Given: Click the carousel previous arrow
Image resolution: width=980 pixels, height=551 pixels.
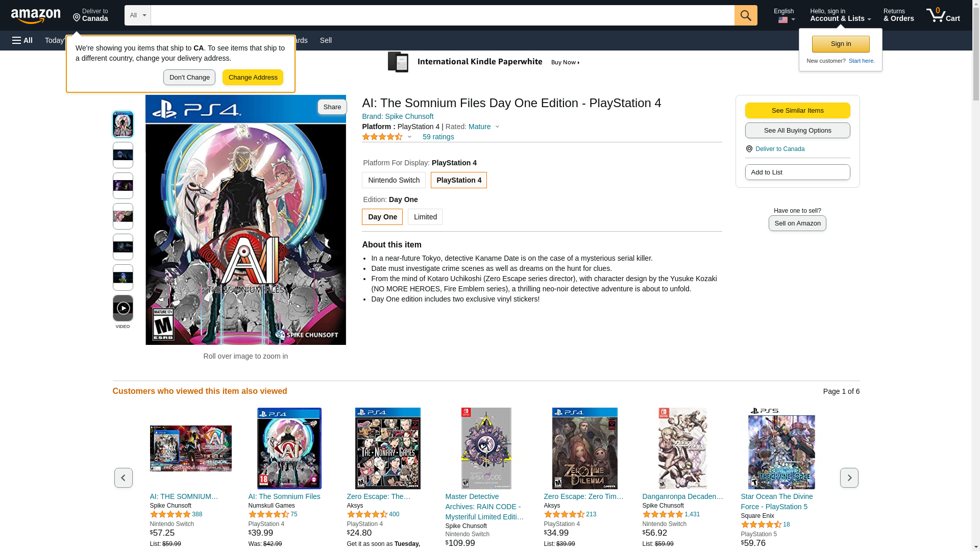Looking at the screenshot, I should pos(123,478).
